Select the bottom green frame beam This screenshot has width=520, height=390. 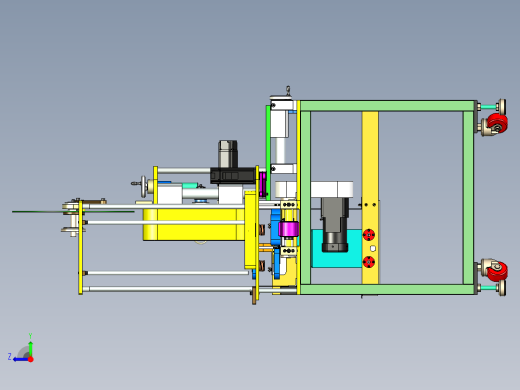pyautogui.click(x=387, y=289)
